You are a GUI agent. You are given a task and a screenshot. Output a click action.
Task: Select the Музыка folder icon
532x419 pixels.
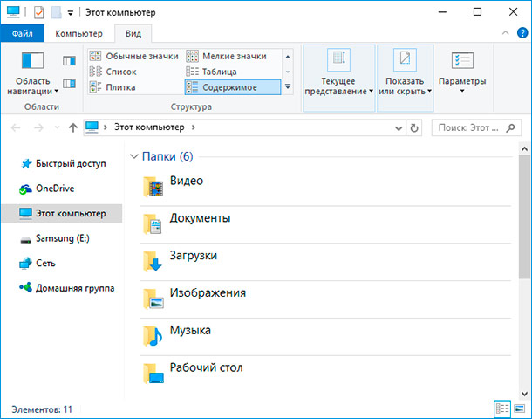[153, 336]
